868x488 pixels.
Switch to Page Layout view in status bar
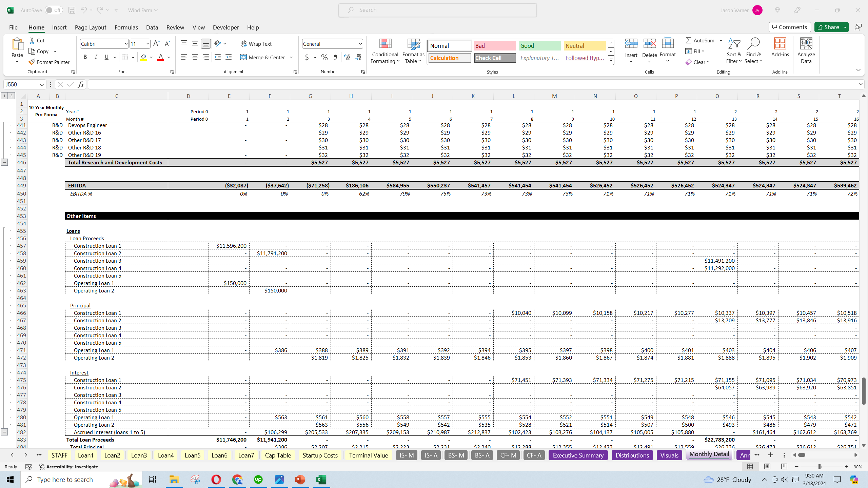767,467
